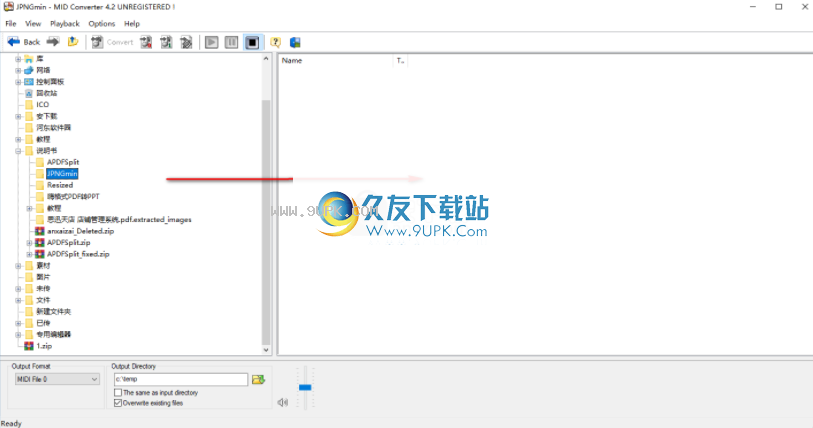Screen dimensions: 813x428
Task: Open help with the question mark icon
Action: point(275,42)
